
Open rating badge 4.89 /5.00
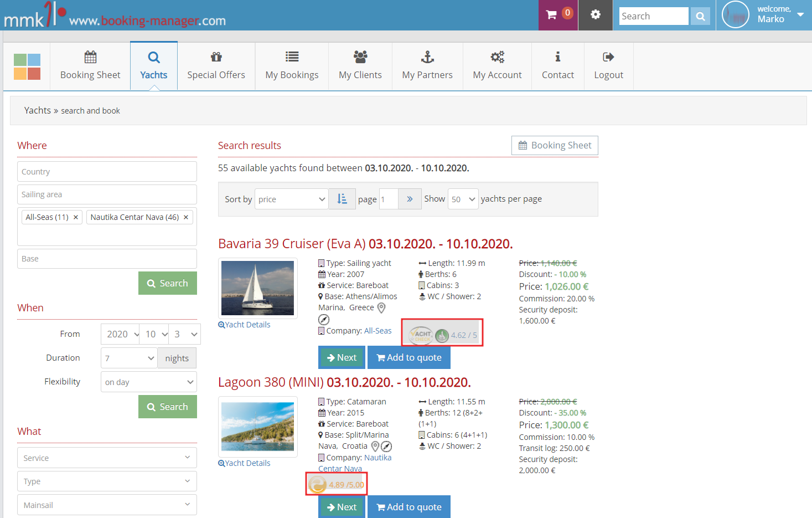337,485
